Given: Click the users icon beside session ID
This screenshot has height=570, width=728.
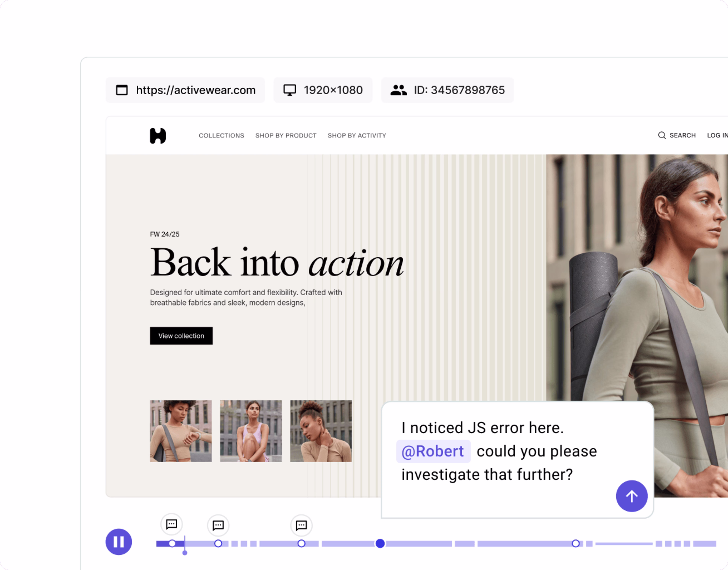Looking at the screenshot, I should [x=398, y=90].
